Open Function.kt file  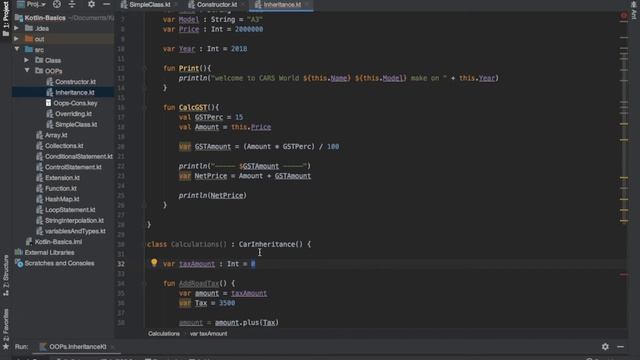pos(61,188)
